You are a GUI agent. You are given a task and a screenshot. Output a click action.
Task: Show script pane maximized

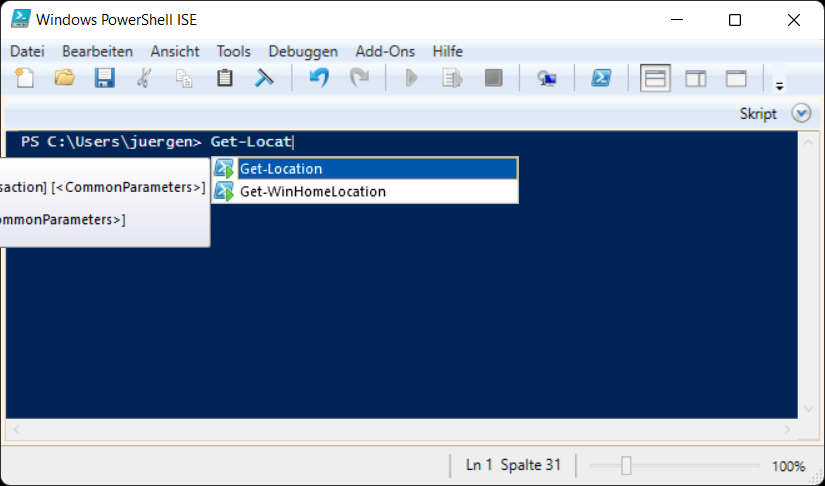(736, 78)
